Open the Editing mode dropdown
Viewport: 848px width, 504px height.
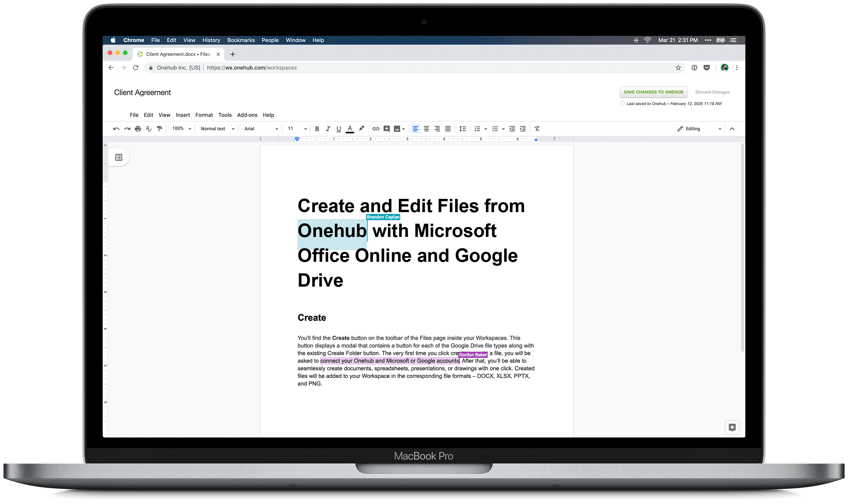point(699,129)
